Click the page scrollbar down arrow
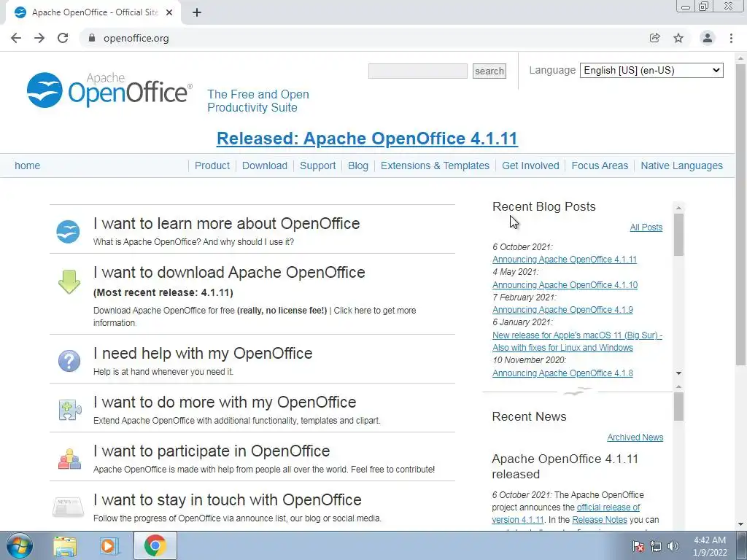Viewport: 747px width, 560px height. click(x=741, y=525)
